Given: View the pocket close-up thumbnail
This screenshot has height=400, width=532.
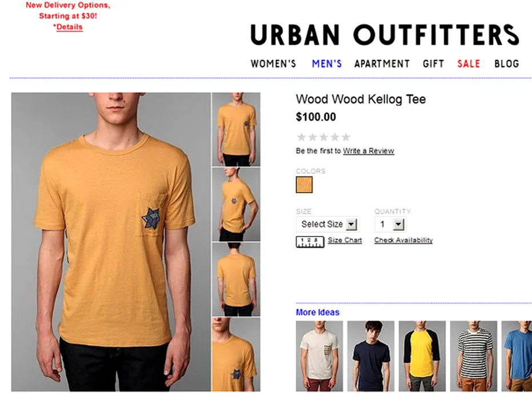Looking at the screenshot, I should tap(236, 354).
